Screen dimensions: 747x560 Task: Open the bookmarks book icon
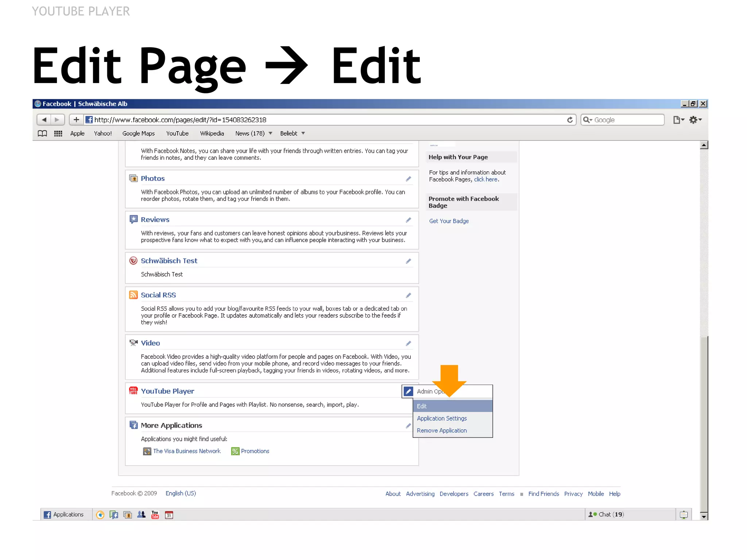pyautogui.click(x=42, y=133)
